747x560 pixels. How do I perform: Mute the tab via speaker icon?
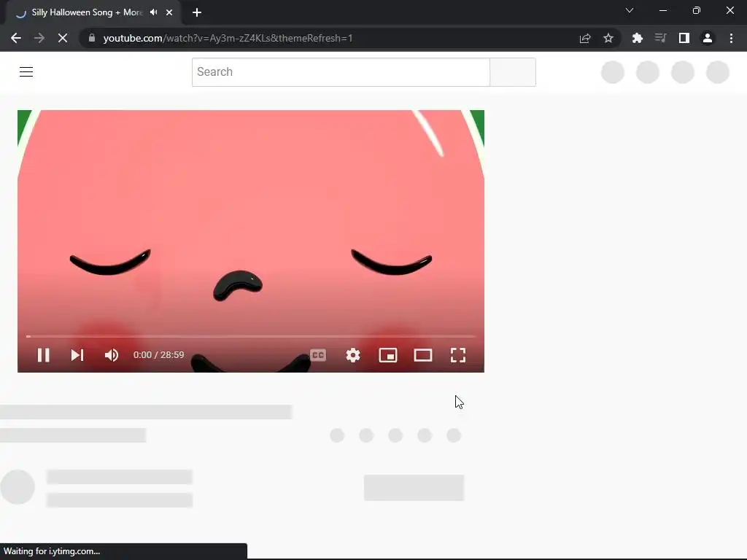[x=154, y=12]
